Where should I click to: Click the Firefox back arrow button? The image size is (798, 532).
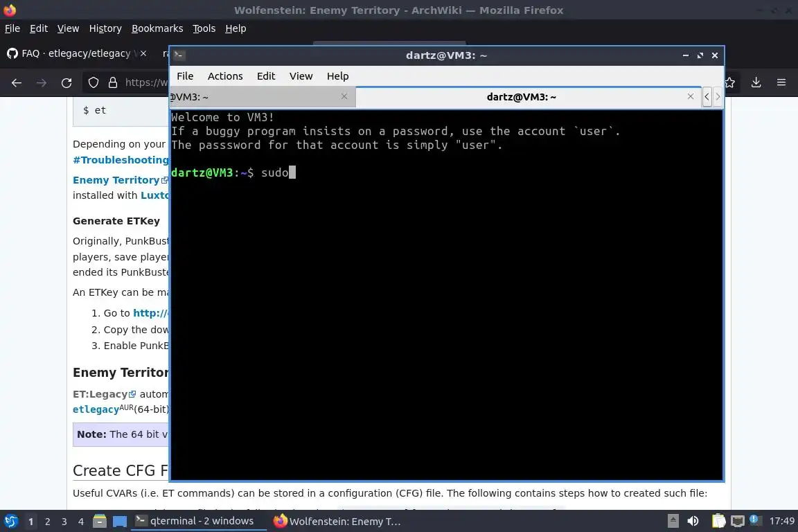17,82
